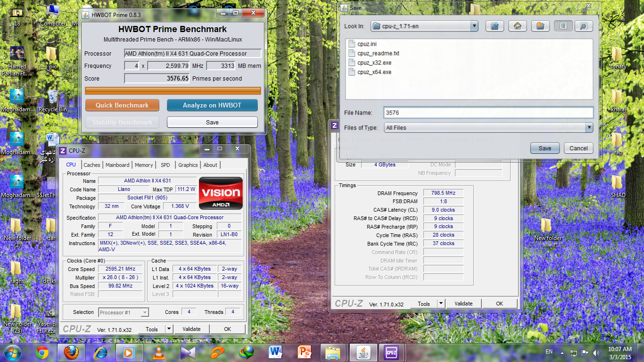This screenshot has width=644, height=362.
Task: Click the Processor name field in HWBOT Prime
Action: (x=192, y=53)
